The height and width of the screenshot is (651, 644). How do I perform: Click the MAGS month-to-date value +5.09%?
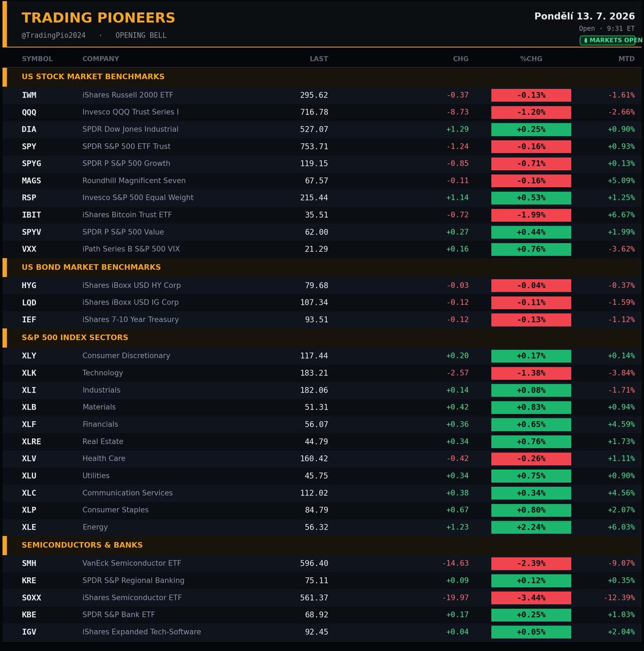point(621,181)
